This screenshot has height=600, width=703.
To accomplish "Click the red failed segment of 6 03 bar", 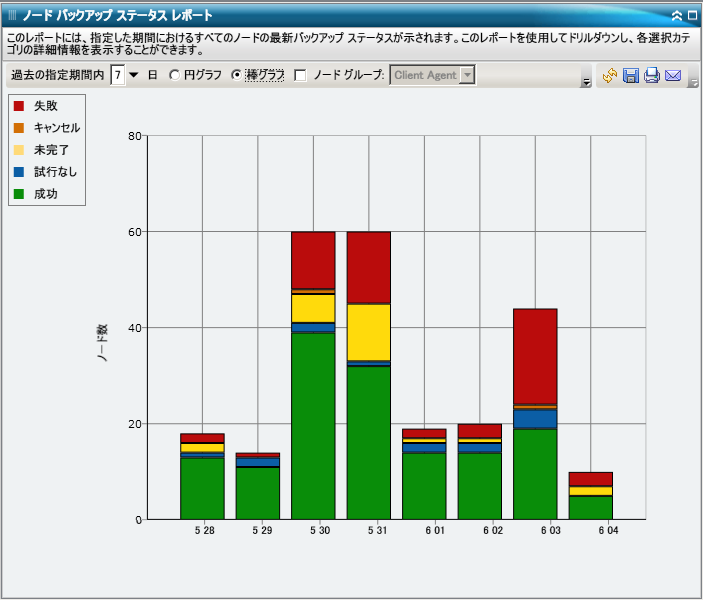I will click(535, 355).
